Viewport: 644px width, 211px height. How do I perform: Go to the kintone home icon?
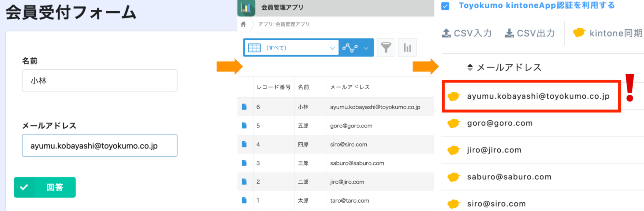(x=243, y=24)
